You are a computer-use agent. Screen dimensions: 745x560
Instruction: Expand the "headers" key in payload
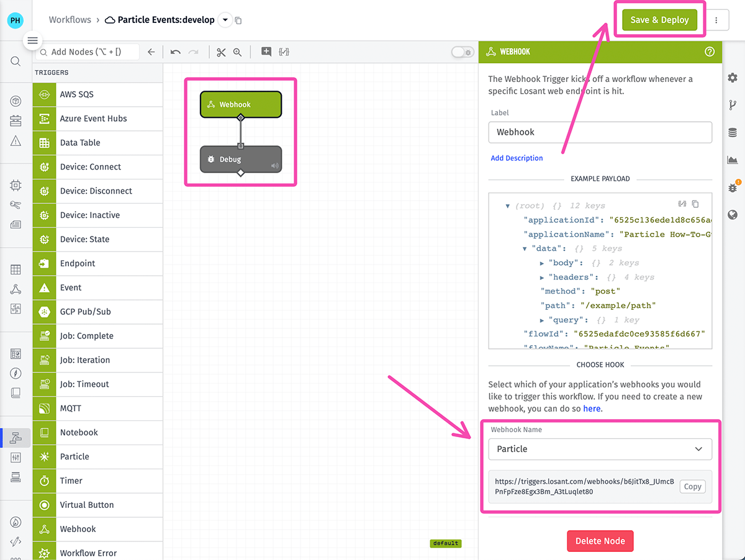tap(542, 278)
